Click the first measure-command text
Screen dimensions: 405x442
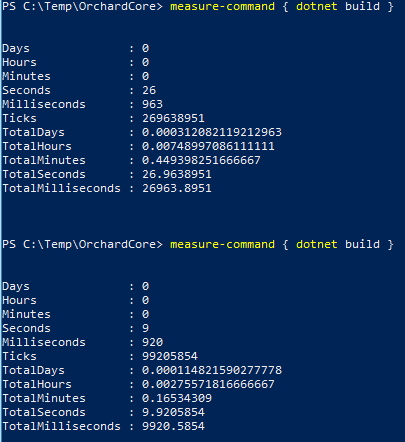(222, 6)
